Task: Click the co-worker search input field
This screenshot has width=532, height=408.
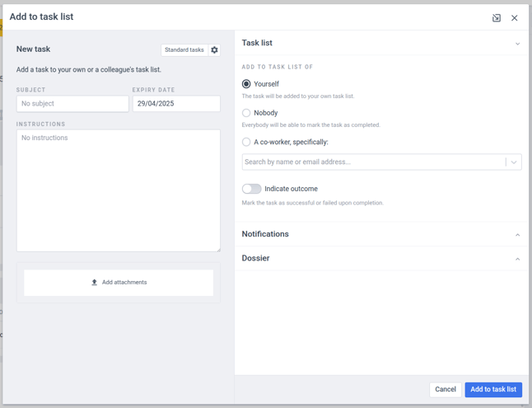Action: [373, 162]
